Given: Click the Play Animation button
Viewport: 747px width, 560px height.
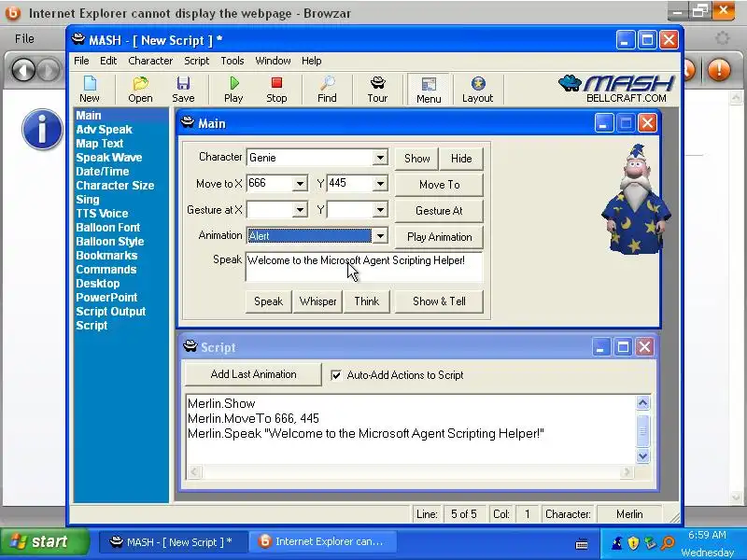Looking at the screenshot, I should [439, 237].
